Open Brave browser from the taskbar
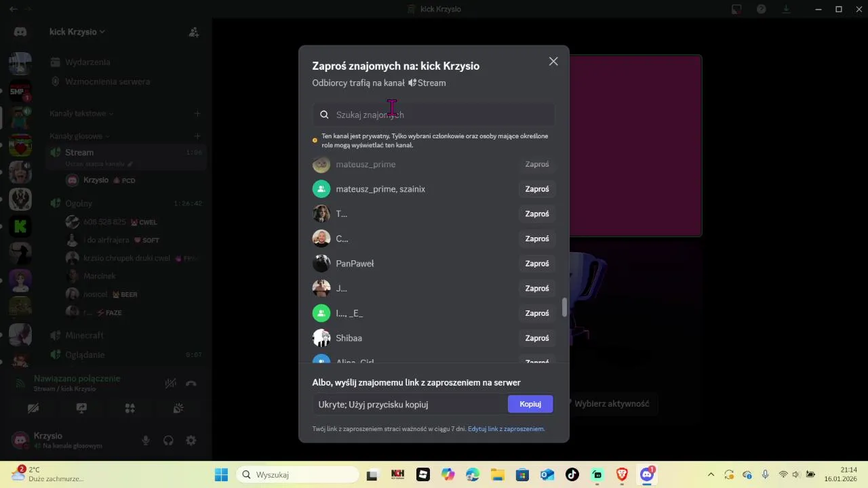Screen dimensions: 868x488 (x=623, y=474)
